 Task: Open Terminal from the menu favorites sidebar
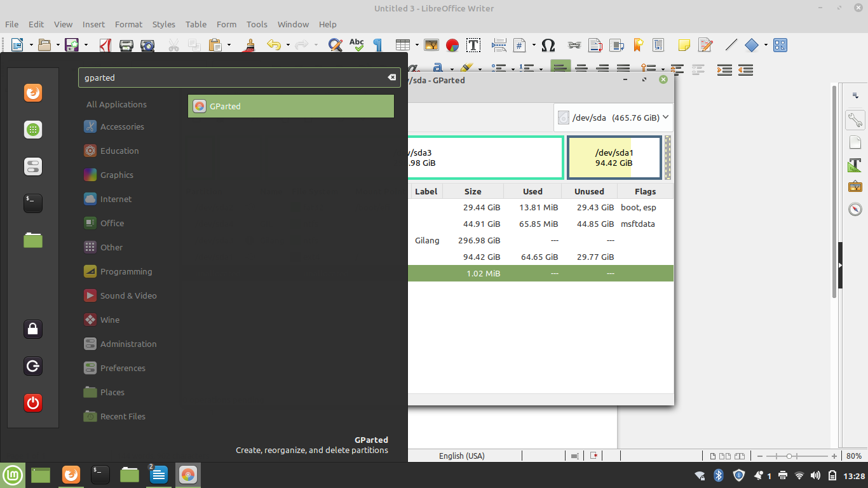pyautogui.click(x=33, y=203)
